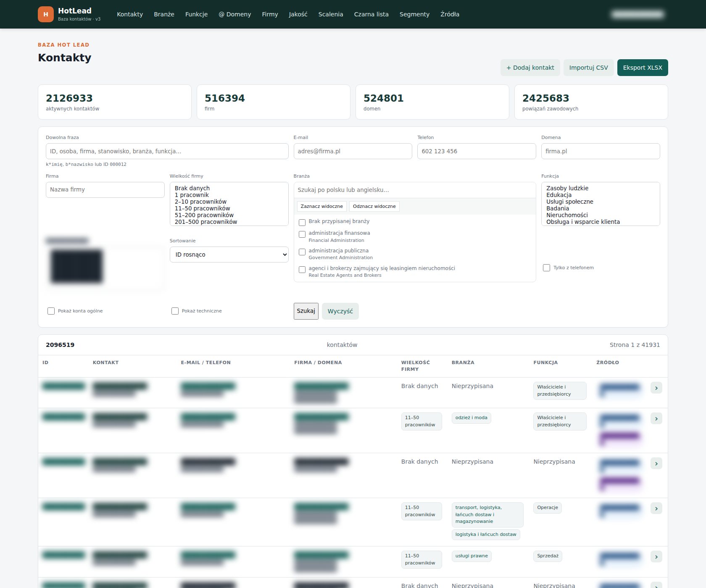Screen dimensions: 706x588
Task: Tick Brak przypisanej branży checkbox
Action: pyautogui.click(x=302, y=222)
